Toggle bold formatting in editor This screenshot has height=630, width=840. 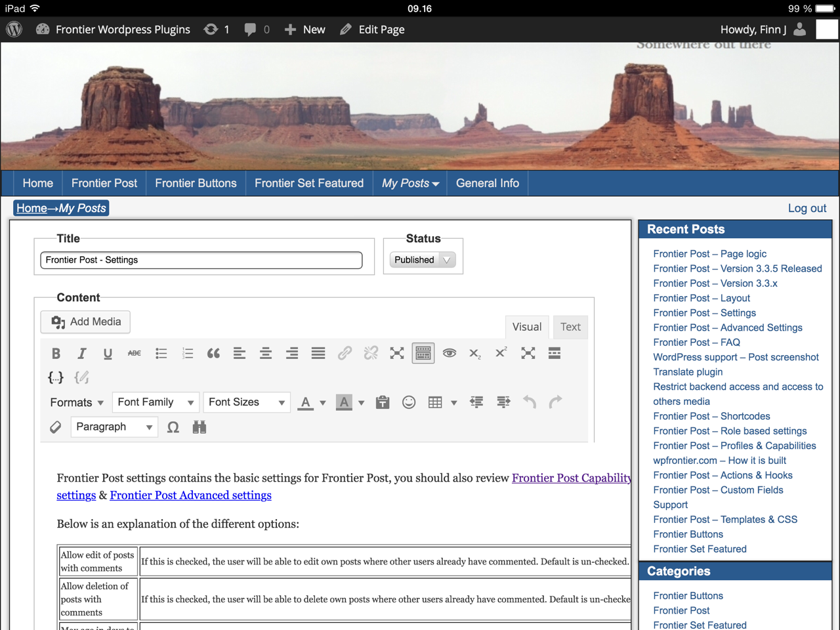coord(56,354)
